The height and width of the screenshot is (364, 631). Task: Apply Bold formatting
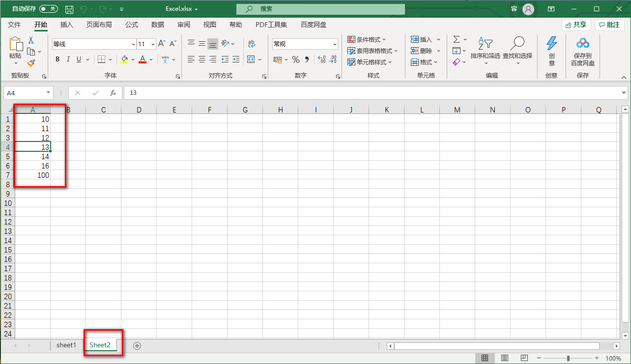click(x=57, y=59)
